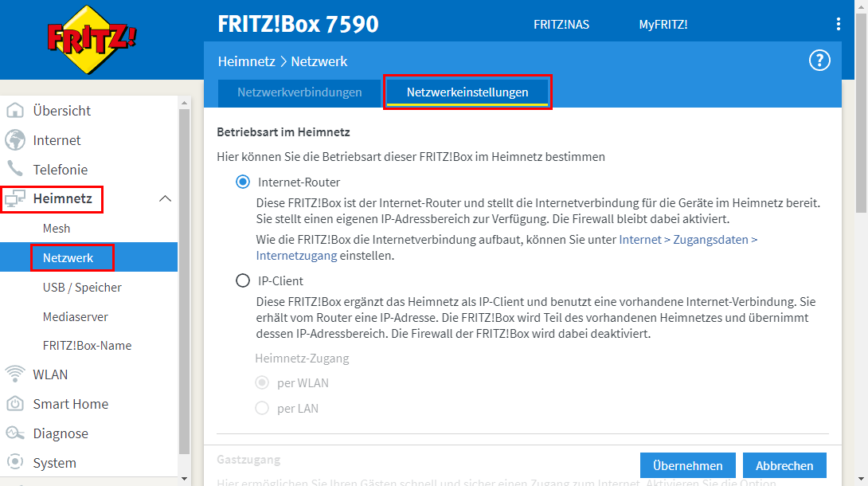
Task: Click the FRITZ!Box 7590 title
Action: (x=298, y=24)
